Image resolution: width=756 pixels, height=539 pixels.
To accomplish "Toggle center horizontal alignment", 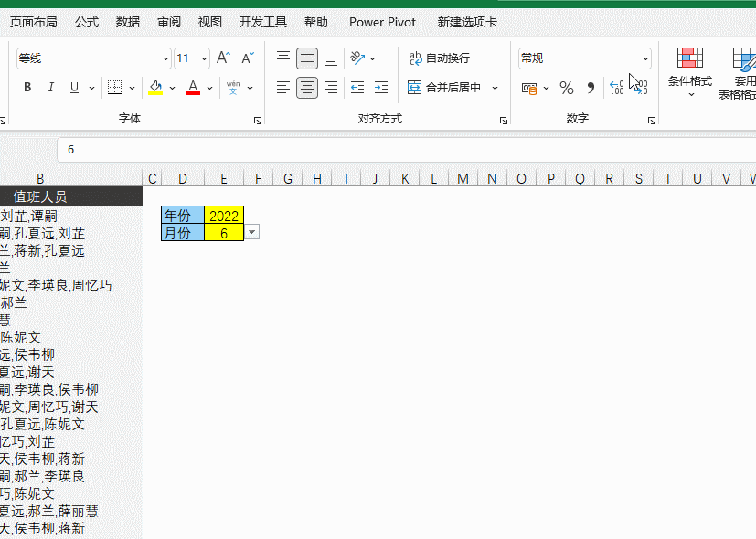I will (x=306, y=87).
